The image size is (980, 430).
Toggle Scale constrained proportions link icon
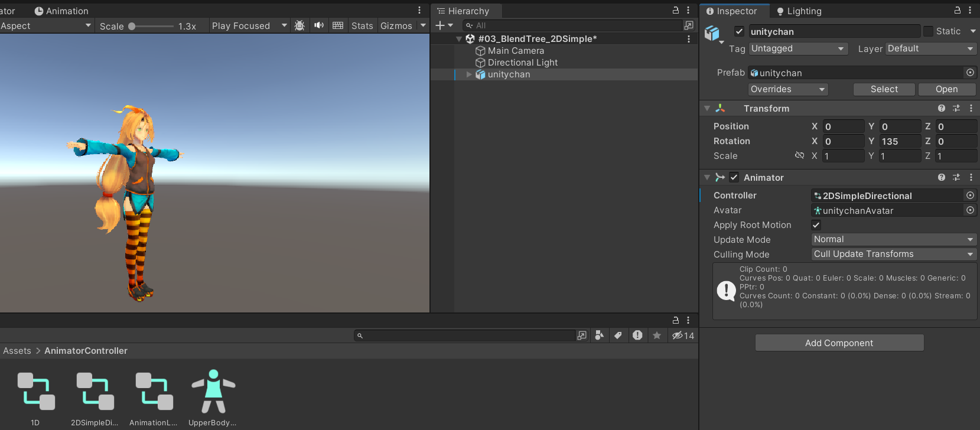[799, 155]
